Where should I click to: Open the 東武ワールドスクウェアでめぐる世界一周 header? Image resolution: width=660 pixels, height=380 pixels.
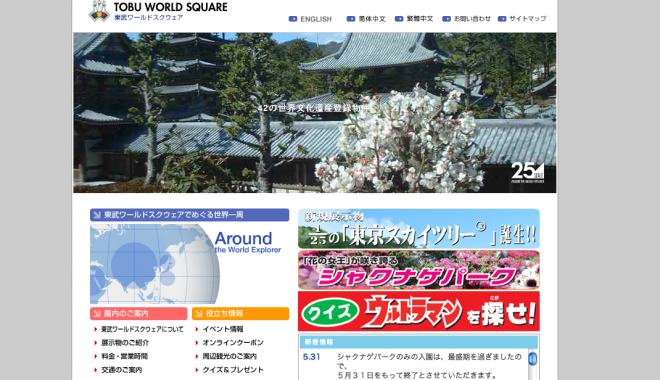click(x=189, y=215)
